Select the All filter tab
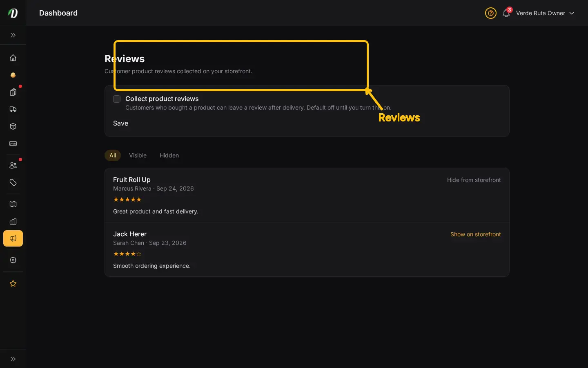The width and height of the screenshot is (588, 368). click(x=113, y=155)
